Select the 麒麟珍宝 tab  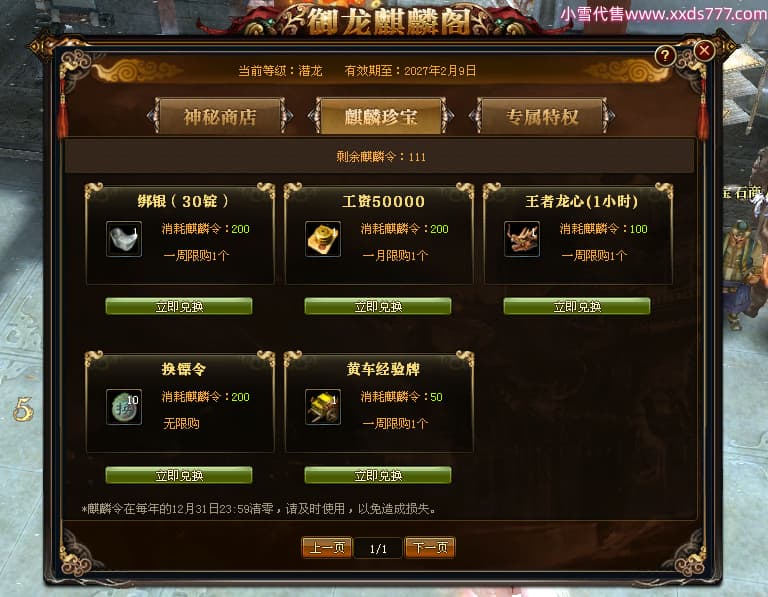pos(381,117)
